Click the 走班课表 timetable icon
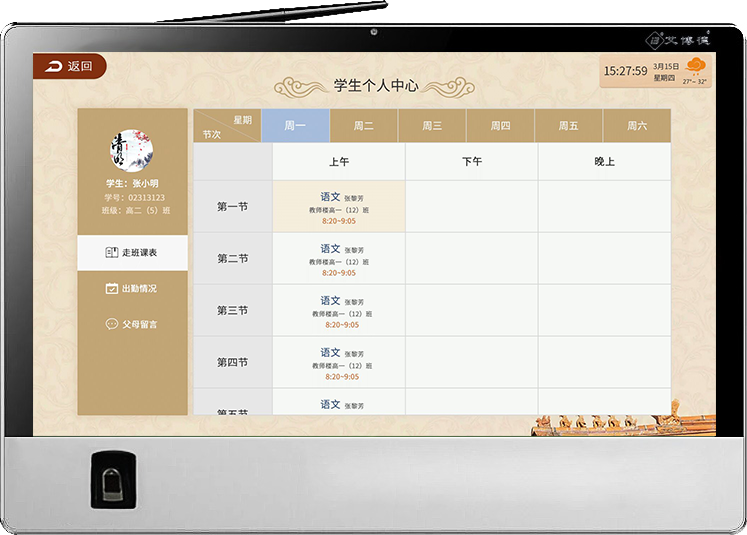Screen dimensions: 747x535 [x=111, y=253]
